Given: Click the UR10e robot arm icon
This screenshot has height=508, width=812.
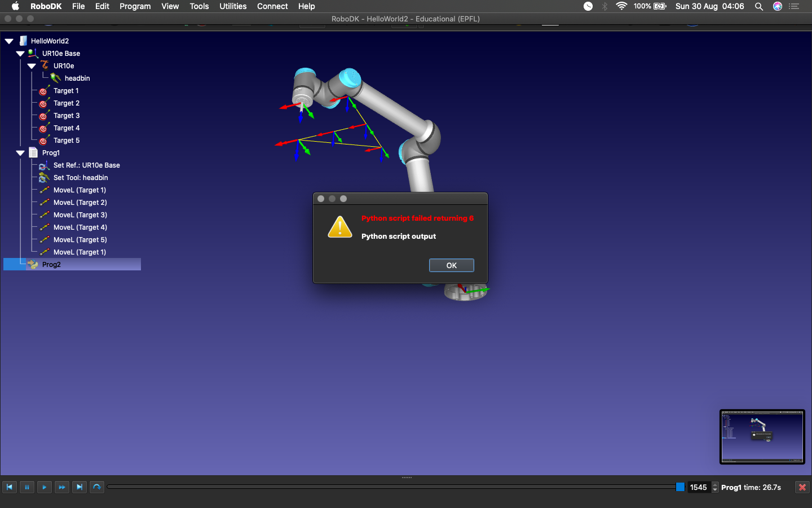Looking at the screenshot, I should pos(45,65).
